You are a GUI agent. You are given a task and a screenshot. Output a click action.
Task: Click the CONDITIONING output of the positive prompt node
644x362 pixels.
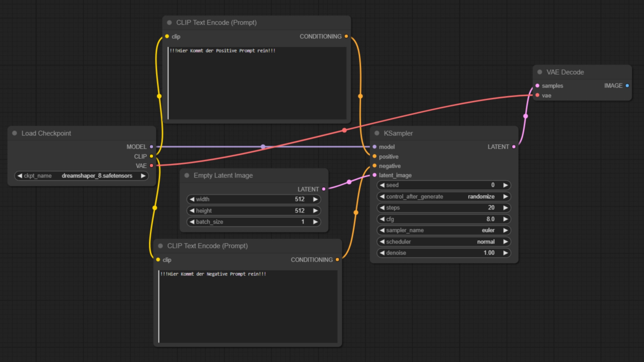[346, 37]
